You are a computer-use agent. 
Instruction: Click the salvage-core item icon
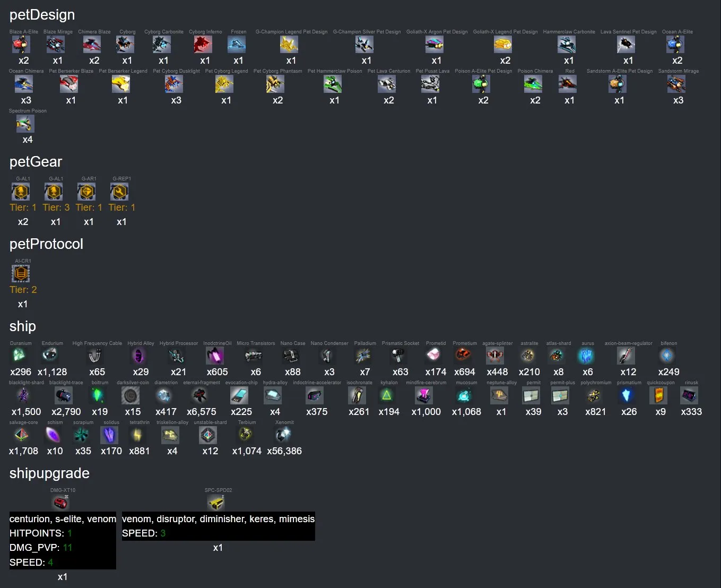(21, 435)
